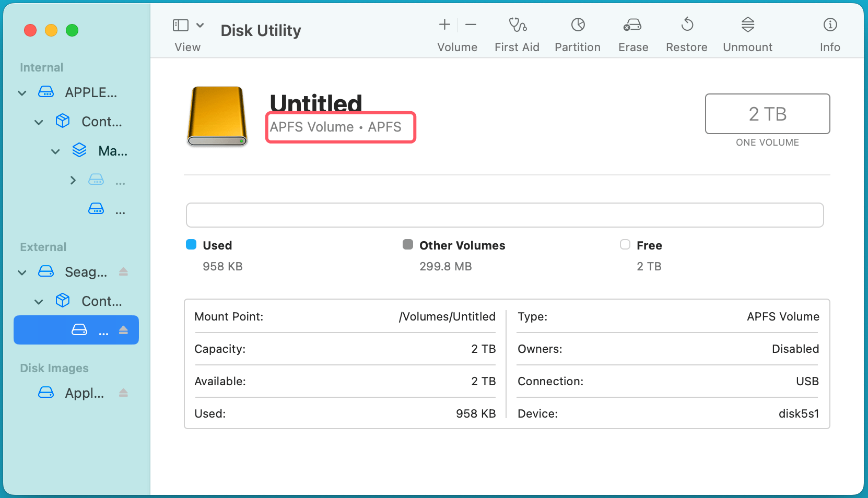Select the Free space legend indicator
Viewport: 868px width, 498px height.
point(625,244)
